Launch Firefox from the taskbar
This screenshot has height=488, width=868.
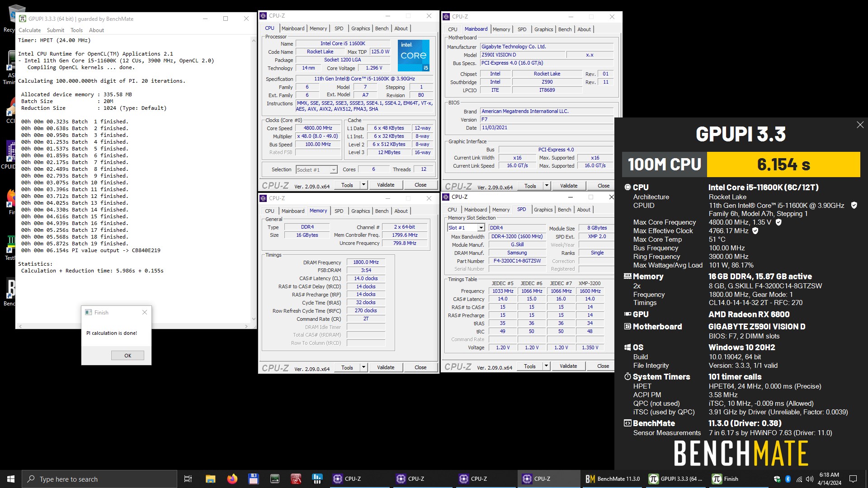coord(232,479)
